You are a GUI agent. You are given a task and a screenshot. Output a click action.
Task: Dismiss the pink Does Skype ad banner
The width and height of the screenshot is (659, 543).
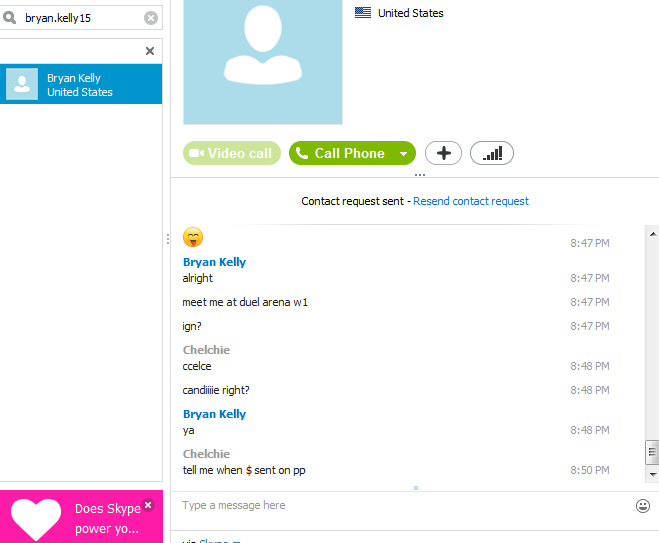tap(148, 505)
